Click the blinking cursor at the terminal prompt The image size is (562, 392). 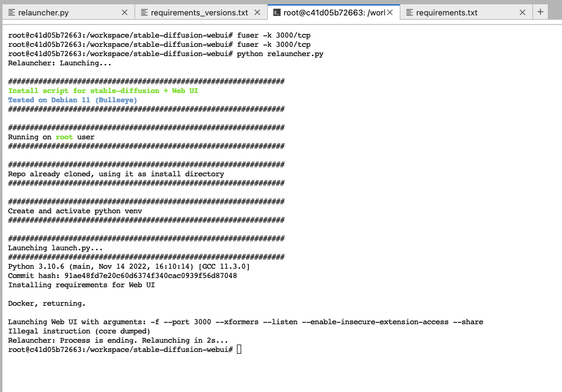238,349
